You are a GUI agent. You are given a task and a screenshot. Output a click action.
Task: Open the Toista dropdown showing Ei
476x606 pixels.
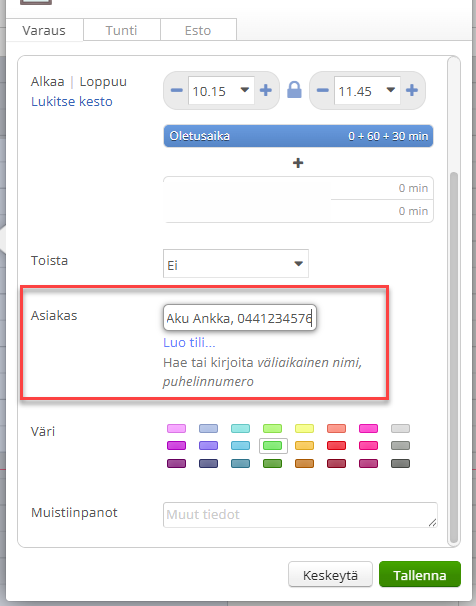click(x=236, y=264)
